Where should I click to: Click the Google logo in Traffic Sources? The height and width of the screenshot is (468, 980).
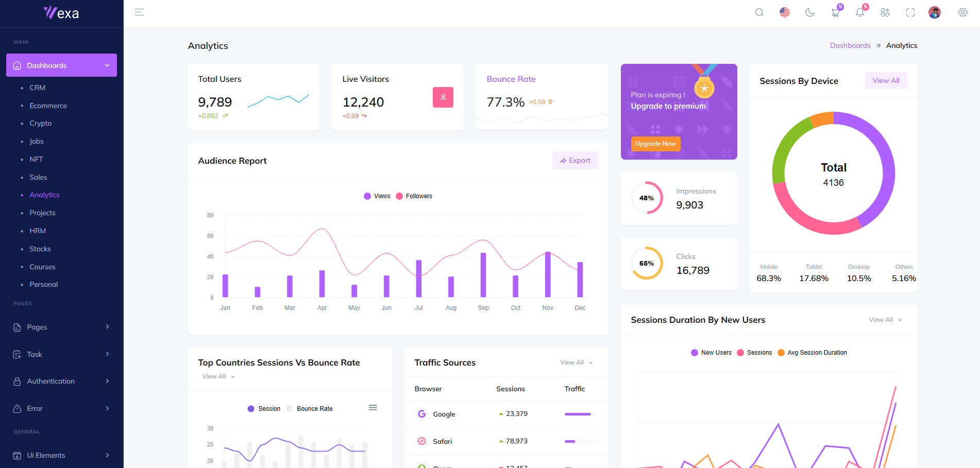(x=421, y=414)
